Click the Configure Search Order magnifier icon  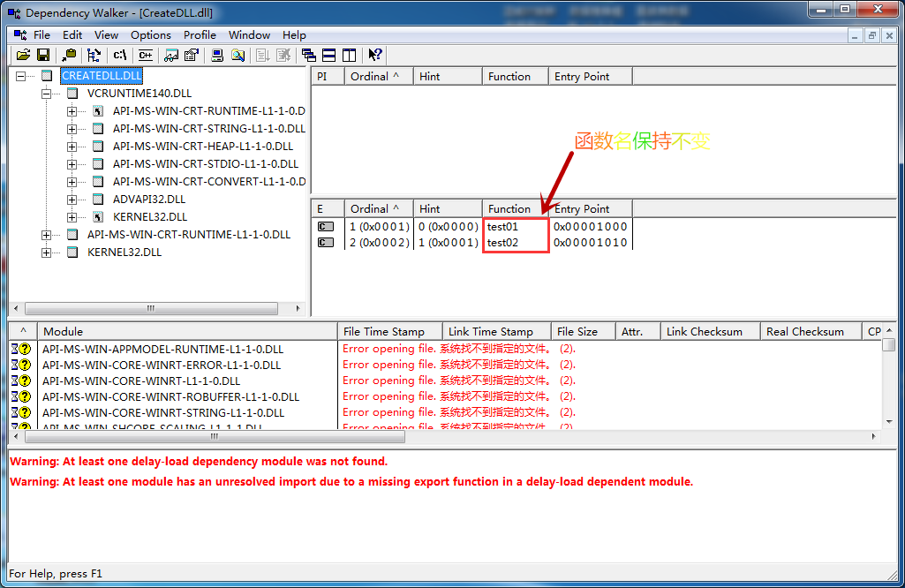(238, 55)
